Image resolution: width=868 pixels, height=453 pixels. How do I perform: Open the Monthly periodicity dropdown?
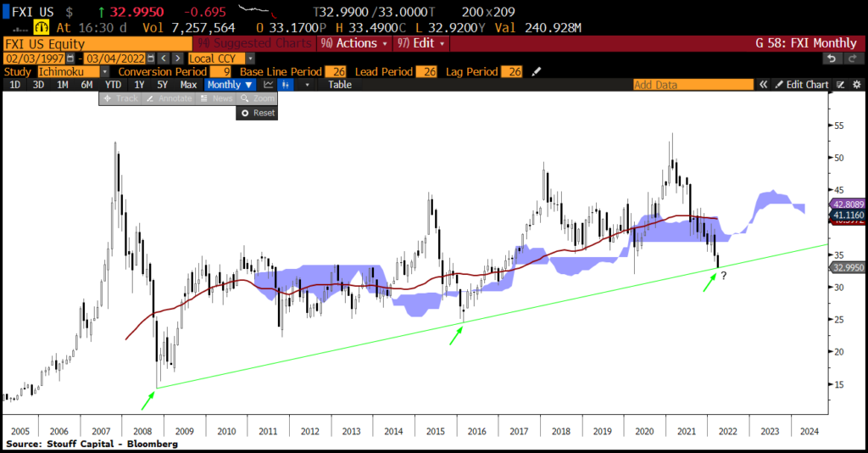(x=230, y=85)
